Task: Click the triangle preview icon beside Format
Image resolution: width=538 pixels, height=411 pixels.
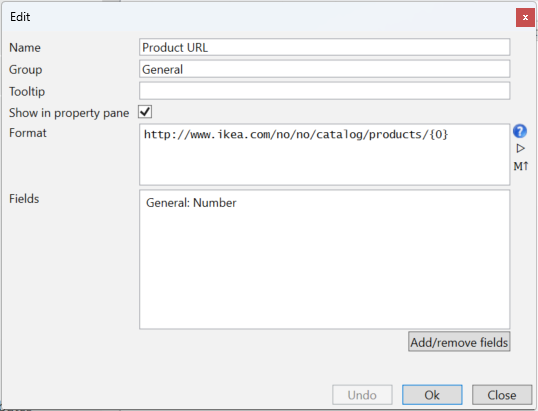Action: coord(520,149)
